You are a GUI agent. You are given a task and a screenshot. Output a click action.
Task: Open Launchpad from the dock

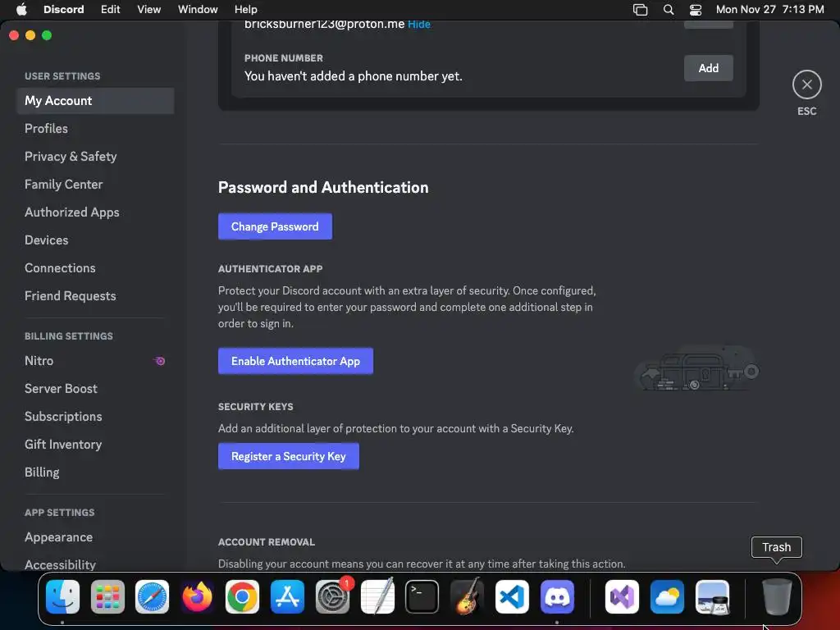coord(107,597)
